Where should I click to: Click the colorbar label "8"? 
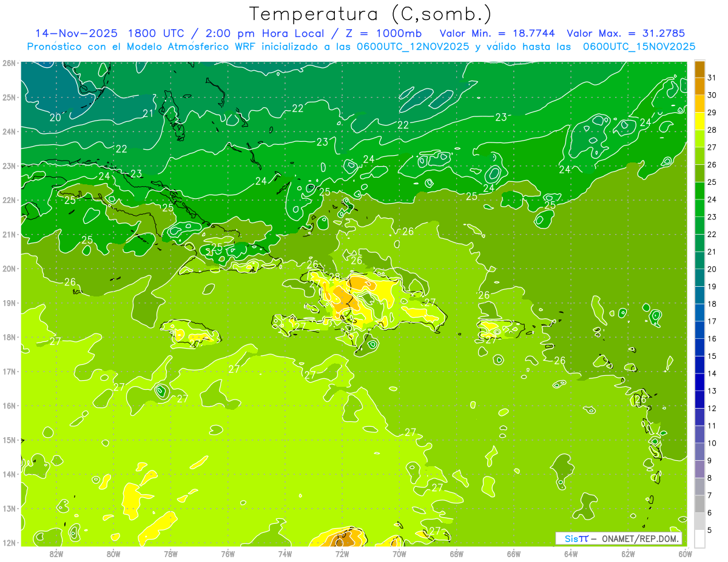click(709, 478)
